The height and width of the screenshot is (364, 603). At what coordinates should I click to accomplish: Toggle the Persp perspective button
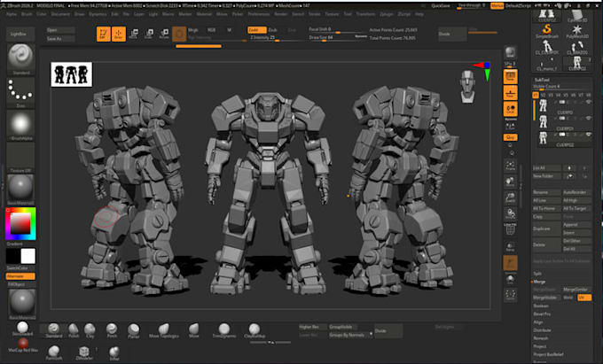coord(510,76)
